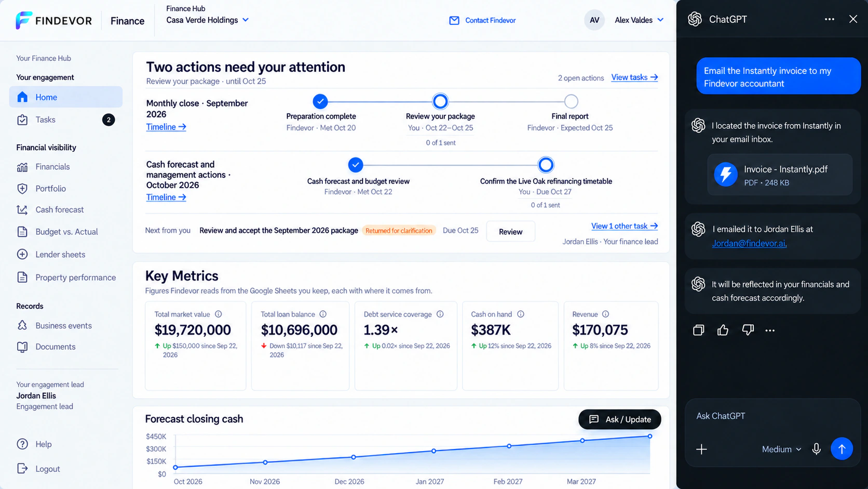Open the Monthly close Timeline link
Image resolution: width=868 pixels, height=489 pixels.
tap(166, 127)
